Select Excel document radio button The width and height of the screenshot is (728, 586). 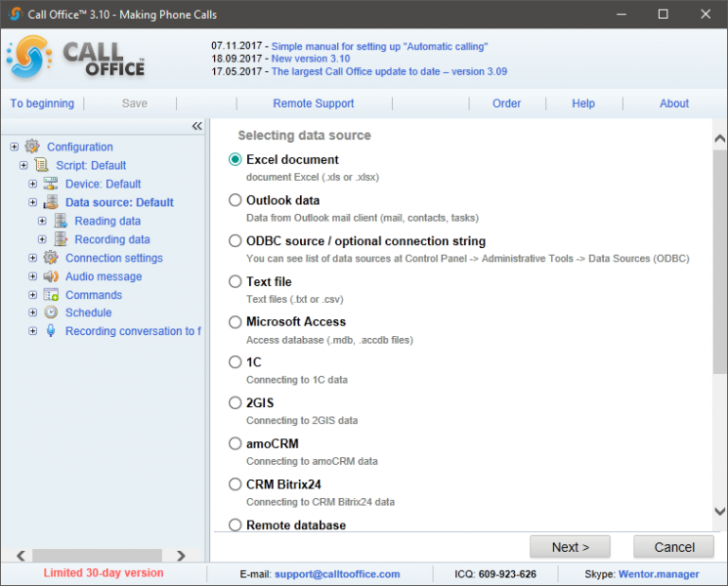pyautogui.click(x=235, y=159)
